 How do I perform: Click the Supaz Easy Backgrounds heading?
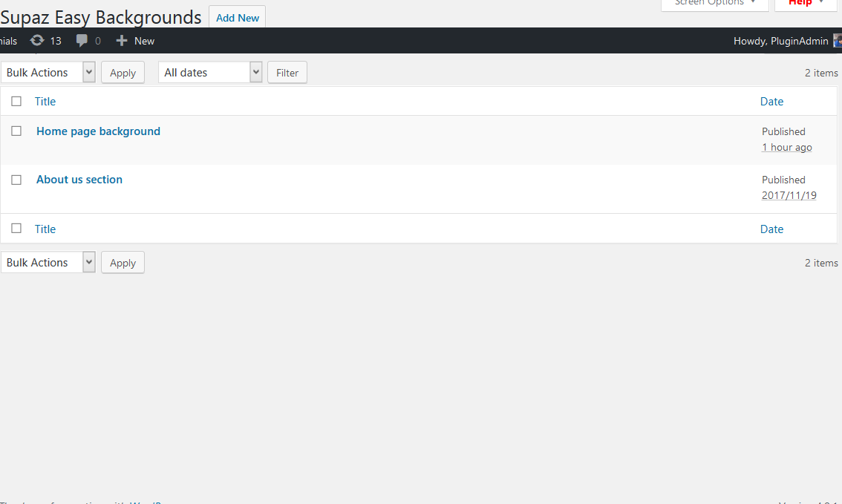point(101,17)
